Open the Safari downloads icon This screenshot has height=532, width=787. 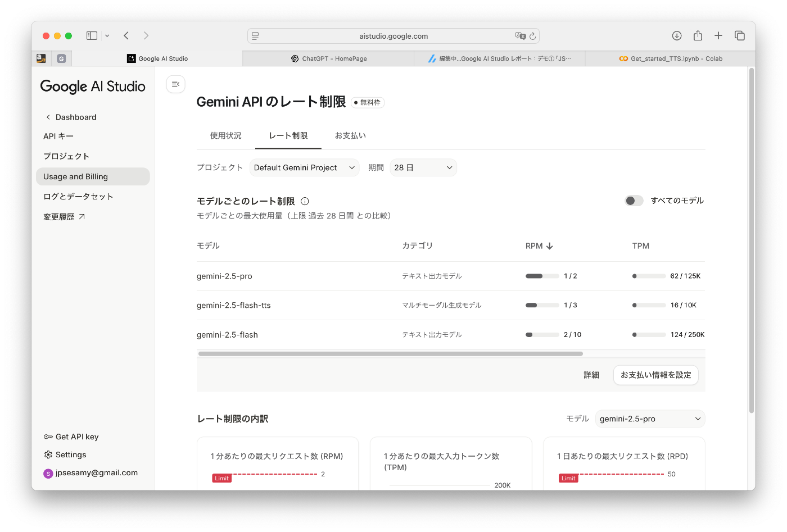(677, 35)
